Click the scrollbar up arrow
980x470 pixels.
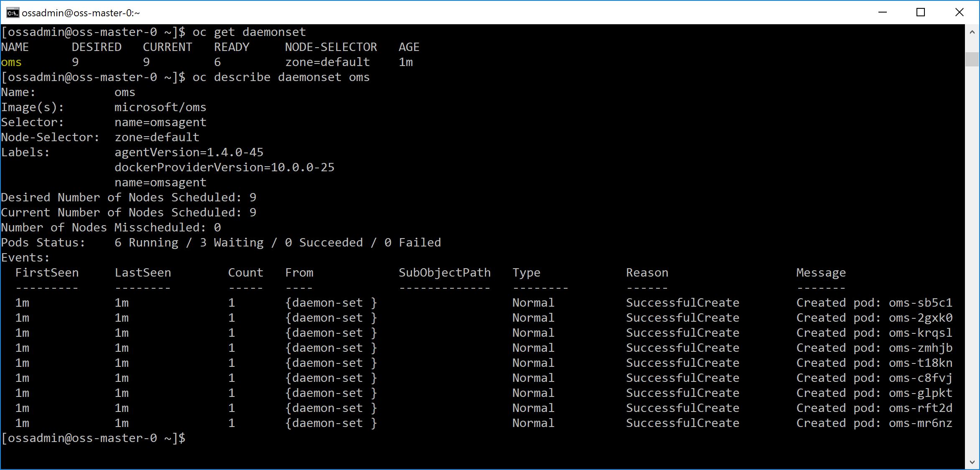tap(972, 32)
